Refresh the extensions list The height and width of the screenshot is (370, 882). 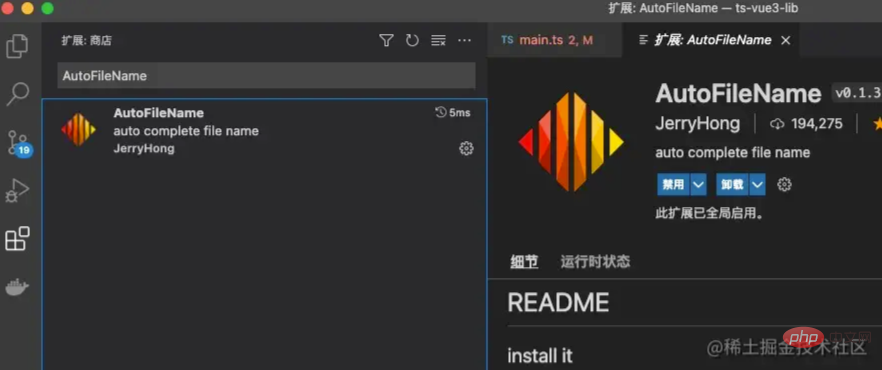(x=412, y=40)
